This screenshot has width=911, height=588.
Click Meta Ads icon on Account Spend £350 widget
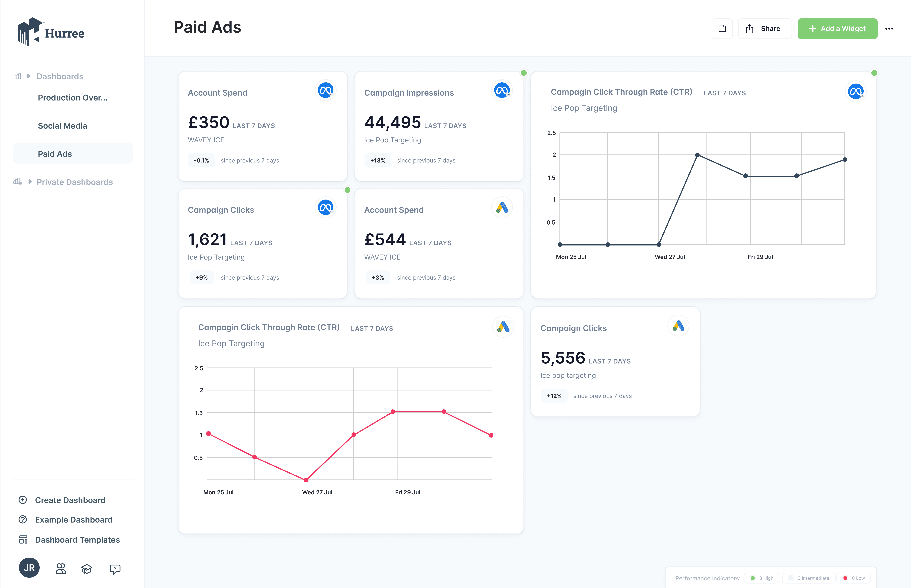coord(325,90)
